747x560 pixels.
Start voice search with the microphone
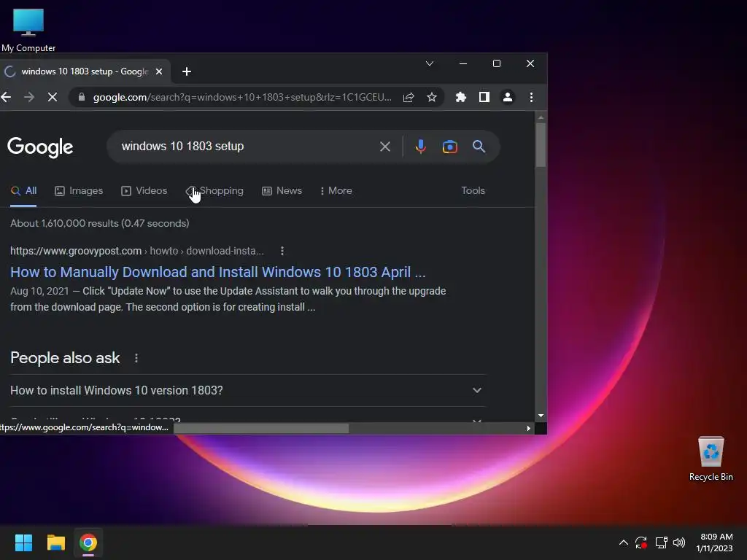(420, 146)
